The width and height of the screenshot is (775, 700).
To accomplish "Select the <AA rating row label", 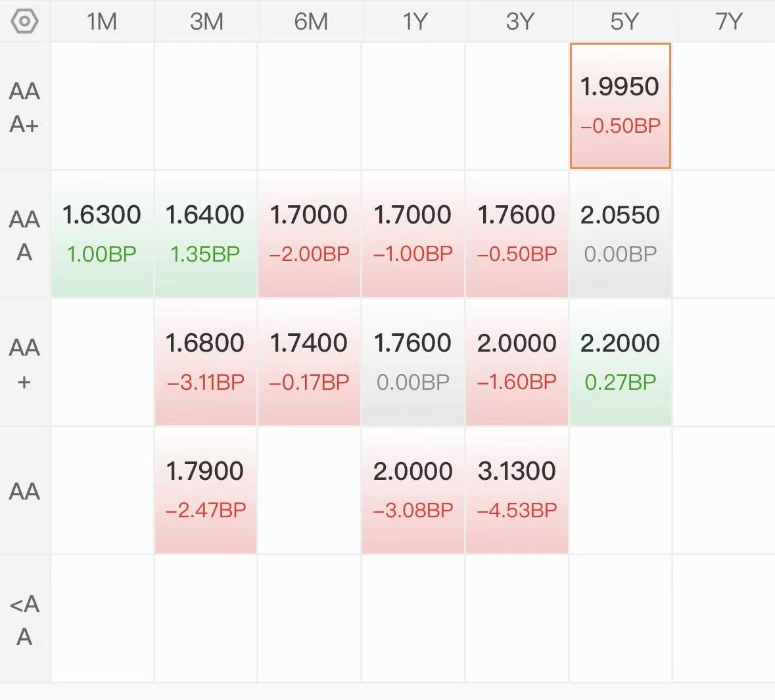I will coord(25,619).
